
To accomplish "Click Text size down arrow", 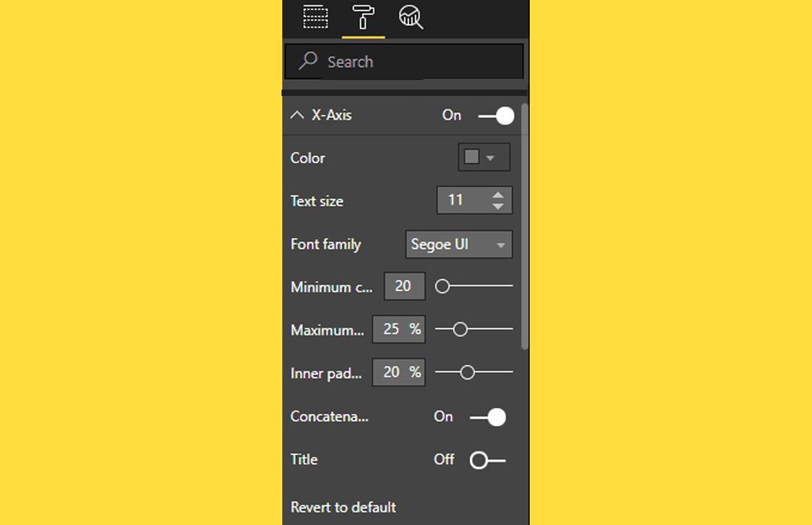I will (497, 206).
